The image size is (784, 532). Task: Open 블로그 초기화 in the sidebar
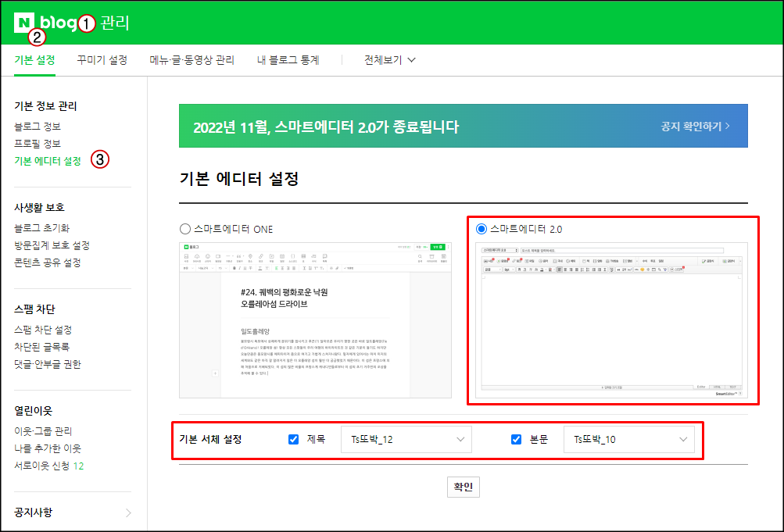pos(42,228)
